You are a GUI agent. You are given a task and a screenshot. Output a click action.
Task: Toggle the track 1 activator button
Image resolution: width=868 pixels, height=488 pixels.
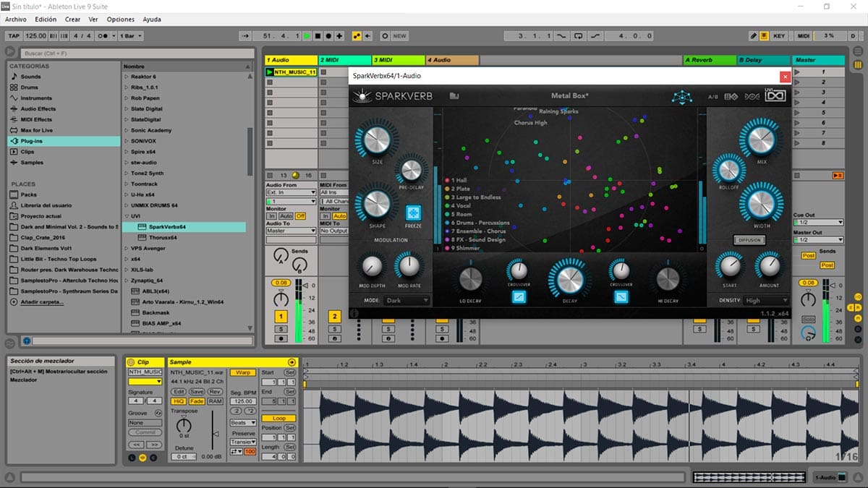point(281,317)
